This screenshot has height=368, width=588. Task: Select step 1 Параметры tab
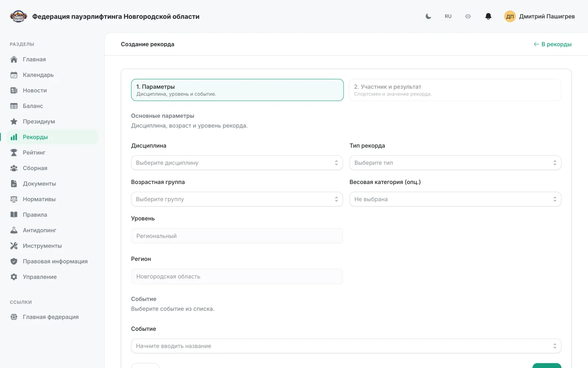[237, 90]
